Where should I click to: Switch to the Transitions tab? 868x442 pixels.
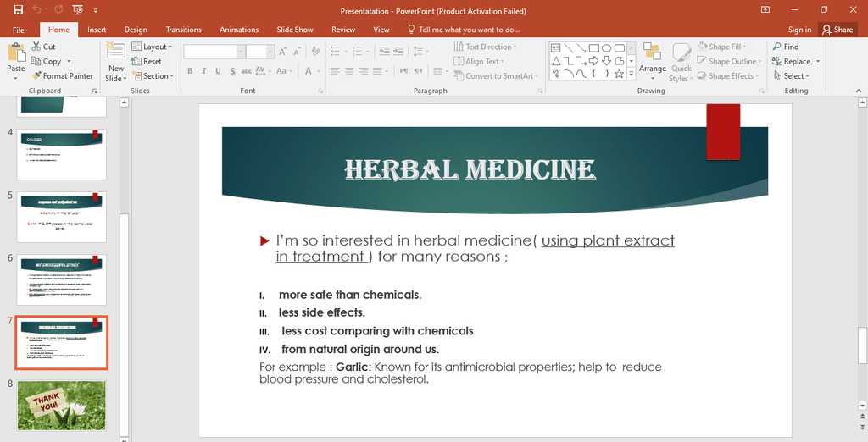[184, 30]
